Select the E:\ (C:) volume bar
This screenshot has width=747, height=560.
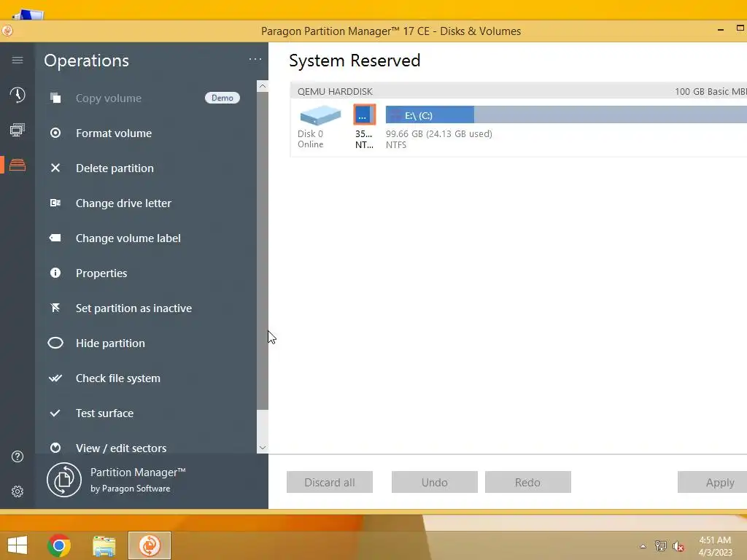[x=566, y=114]
